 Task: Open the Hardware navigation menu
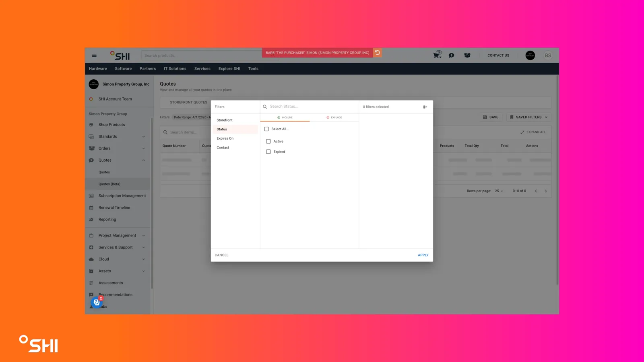pyautogui.click(x=98, y=69)
